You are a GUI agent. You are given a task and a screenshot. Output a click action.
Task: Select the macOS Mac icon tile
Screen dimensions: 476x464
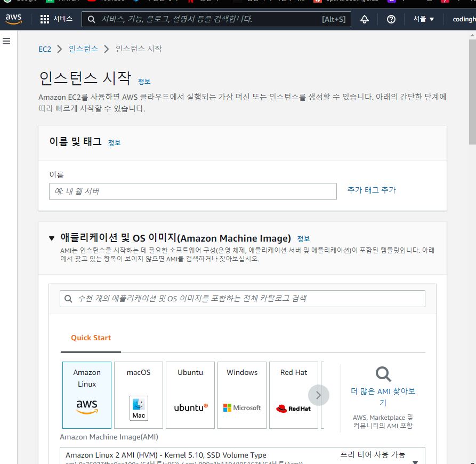(x=139, y=395)
